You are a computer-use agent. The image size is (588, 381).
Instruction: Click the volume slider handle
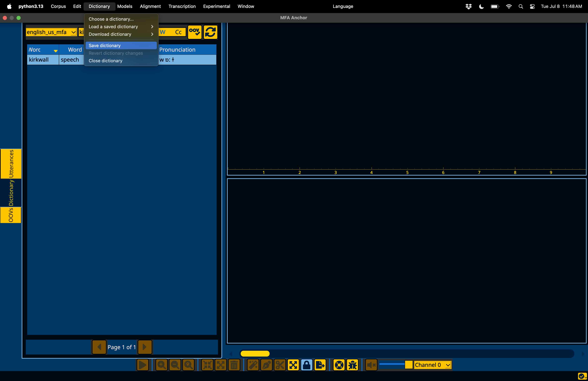click(x=409, y=364)
